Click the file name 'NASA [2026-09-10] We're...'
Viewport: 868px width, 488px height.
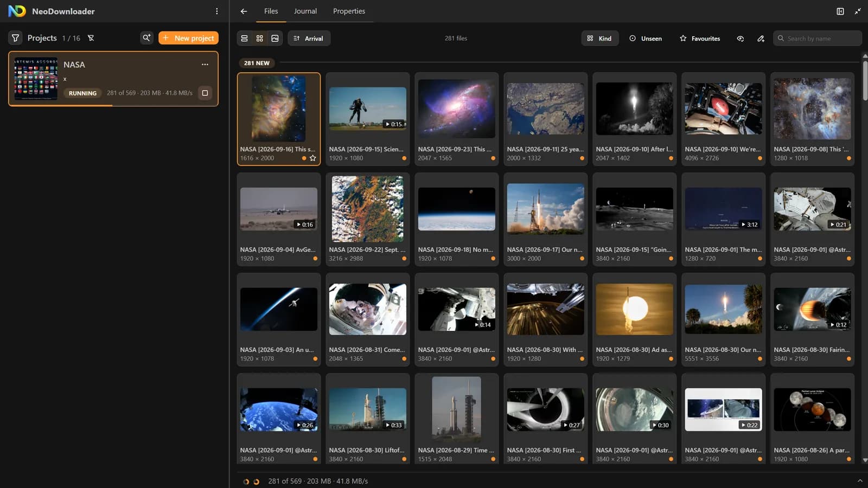pos(723,149)
